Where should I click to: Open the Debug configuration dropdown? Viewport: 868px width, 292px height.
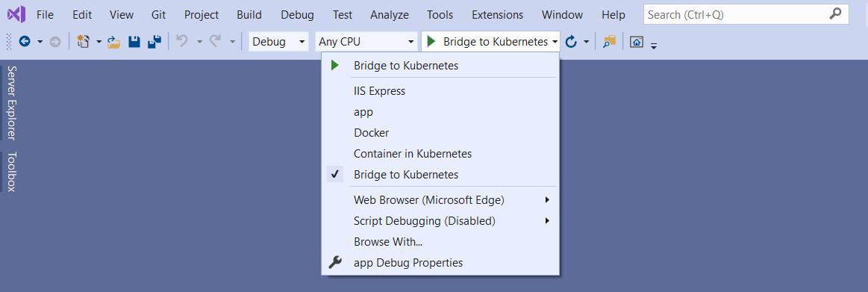click(x=278, y=42)
